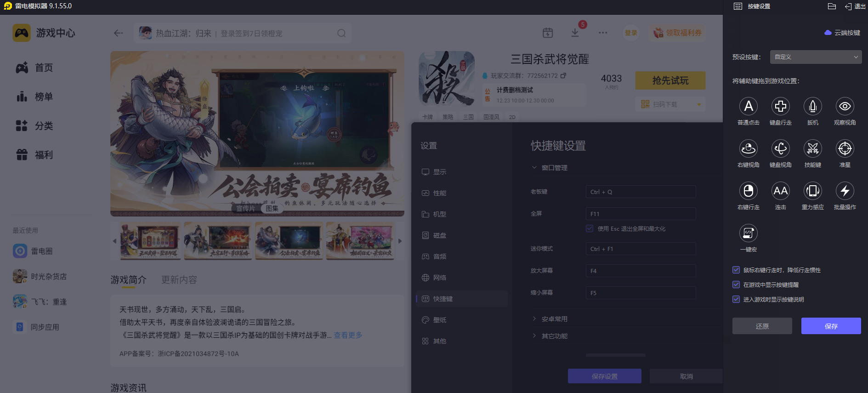Click the search magnifier icon
This screenshot has width=868, height=393.
pyautogui.click(x=341, y=33)
